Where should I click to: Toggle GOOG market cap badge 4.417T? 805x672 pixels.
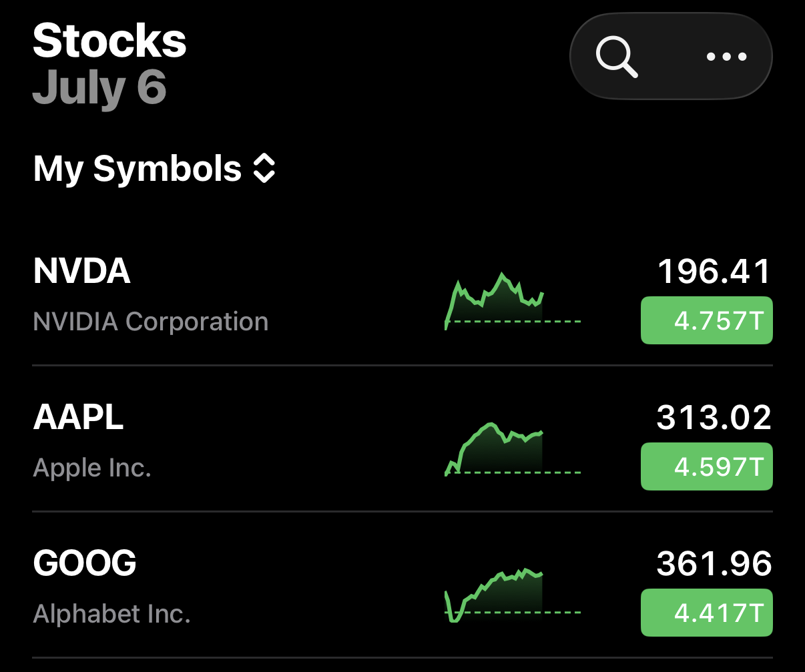[707, 613]
